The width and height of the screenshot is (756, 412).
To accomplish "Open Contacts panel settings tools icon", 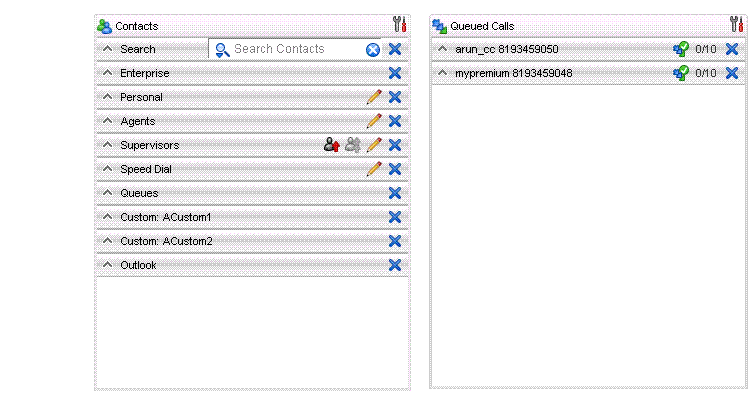I will (x=400, y=25).
